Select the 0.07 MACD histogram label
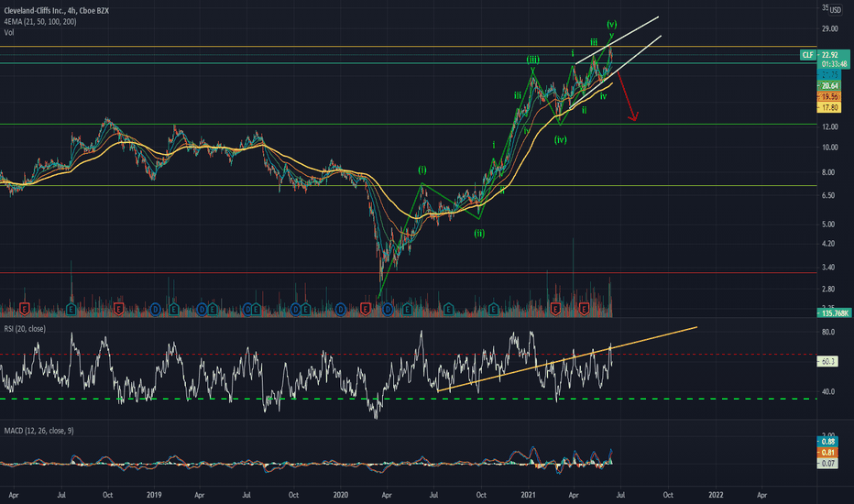The width and height of the screenshot is (854, 504). tap(827, 463)
